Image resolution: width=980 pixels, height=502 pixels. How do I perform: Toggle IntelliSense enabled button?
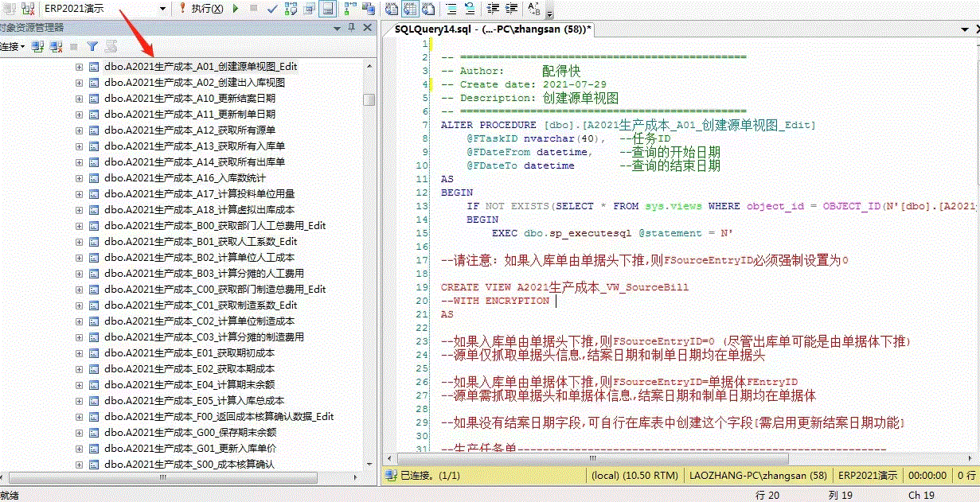coord(329,8)
